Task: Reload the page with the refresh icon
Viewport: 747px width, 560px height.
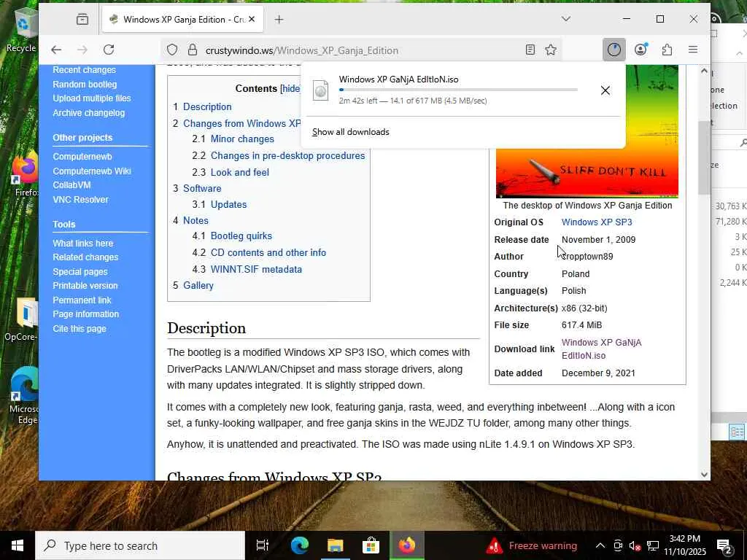Action: pos(109,50)
